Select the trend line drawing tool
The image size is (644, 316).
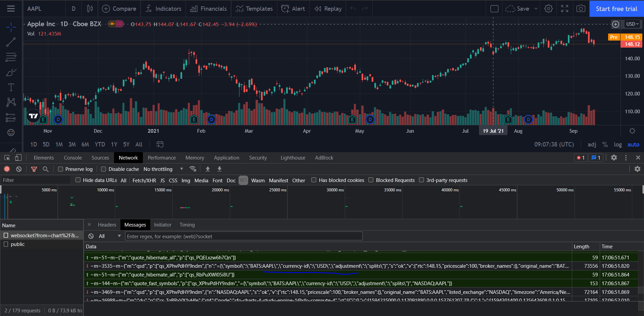tap(11, 42)
